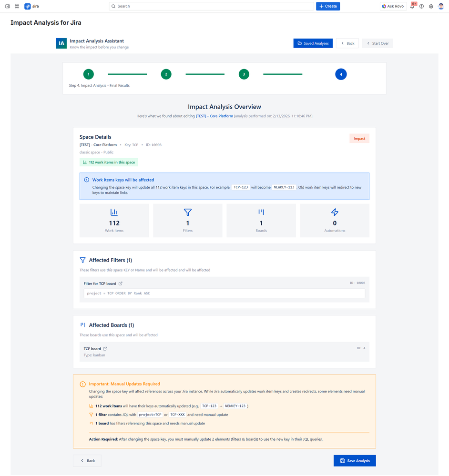Click the Automations lightning bolt icon
This screenshot has height=476, width=449.
click(x=335, y=212)
